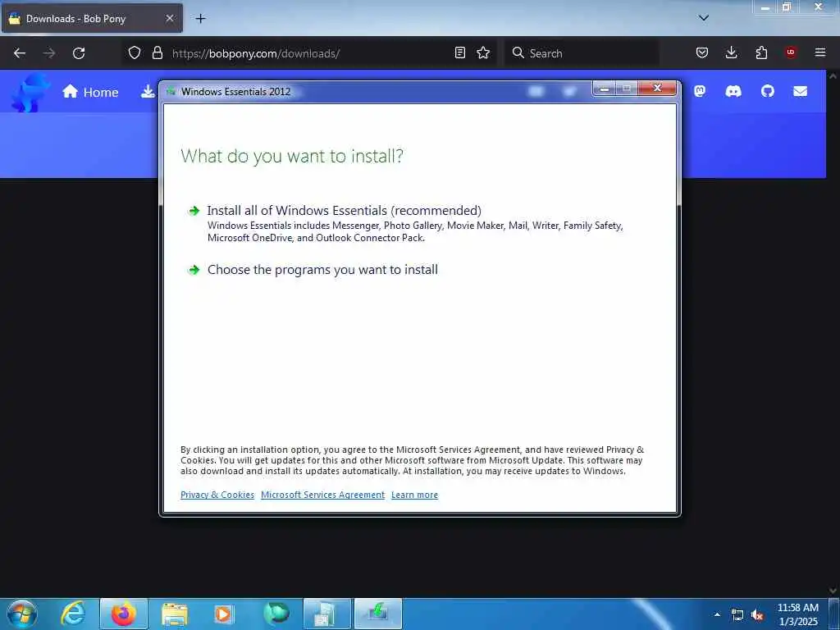Image resolution: width=840 pixels, height=630 pixels.
Task: Open a new Firefox tab
Action: pos(200,19)
